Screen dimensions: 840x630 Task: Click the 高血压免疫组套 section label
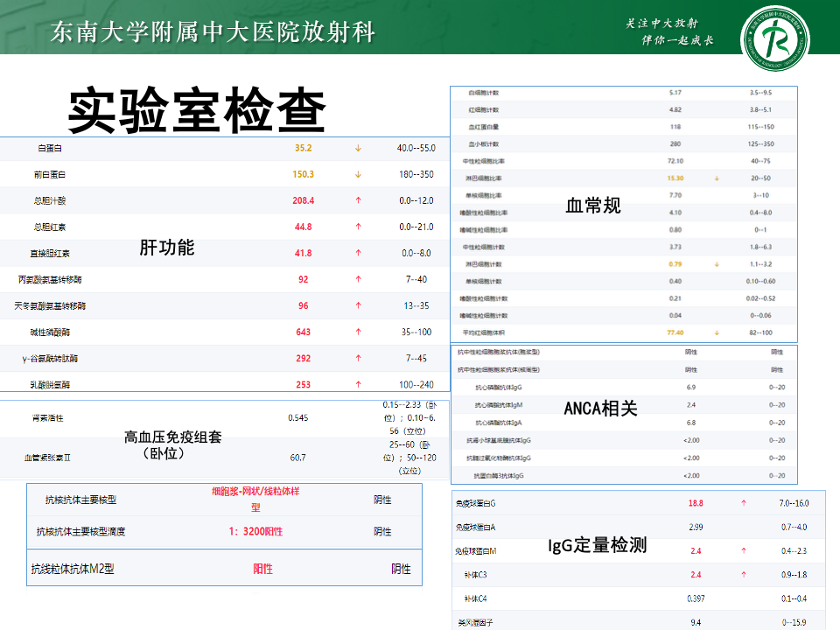pos(173,437)
